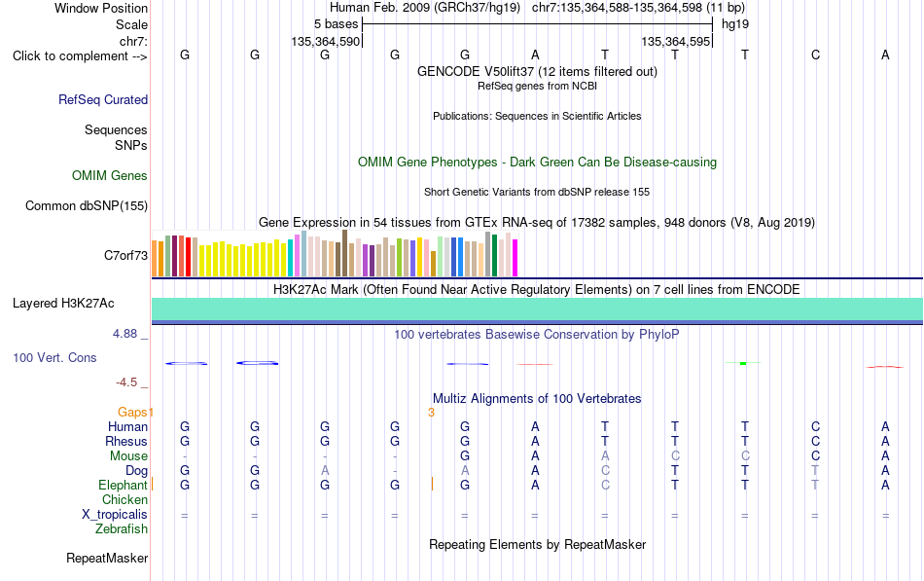Screen dimensions: 924x581
Task: Click the chr7:135,364,588-135,364,598 position text
Action: pos(638,8)
